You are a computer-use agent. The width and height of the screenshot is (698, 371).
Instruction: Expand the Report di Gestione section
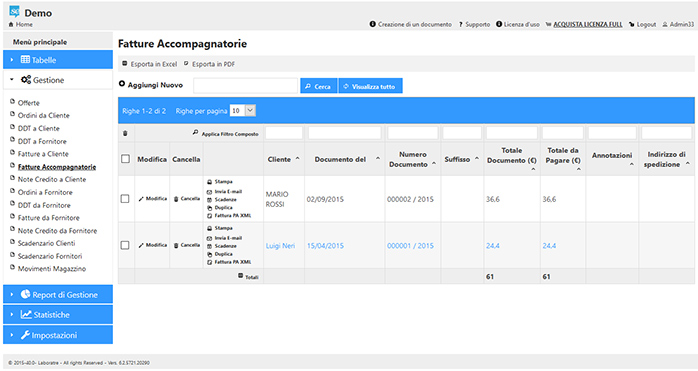(58, 294)
